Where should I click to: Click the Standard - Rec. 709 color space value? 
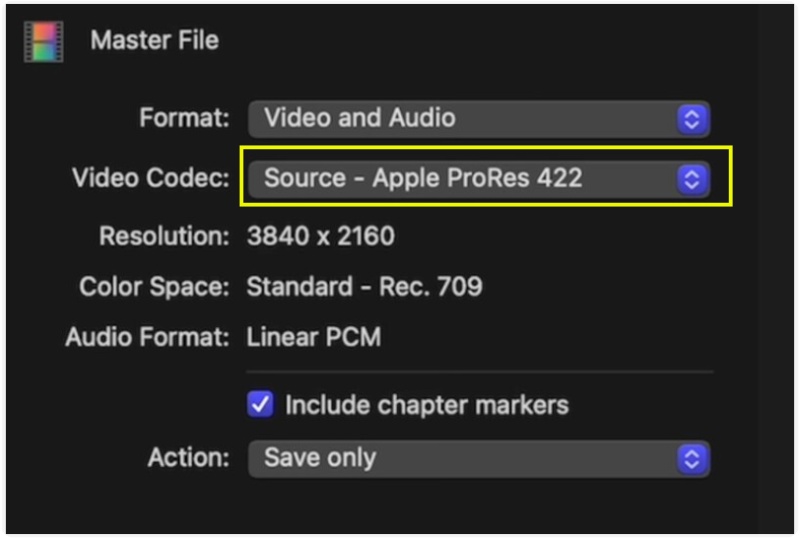click(364, 288)
